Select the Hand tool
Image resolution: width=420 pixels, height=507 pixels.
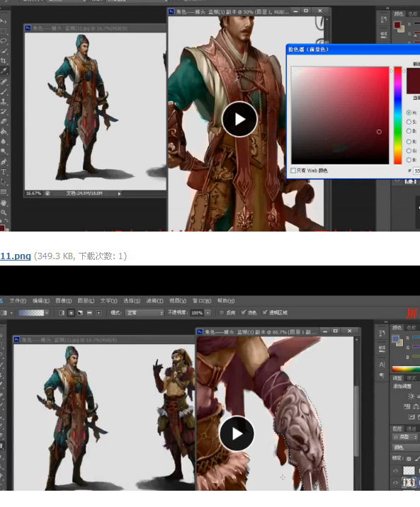click(x=4, y=203)
